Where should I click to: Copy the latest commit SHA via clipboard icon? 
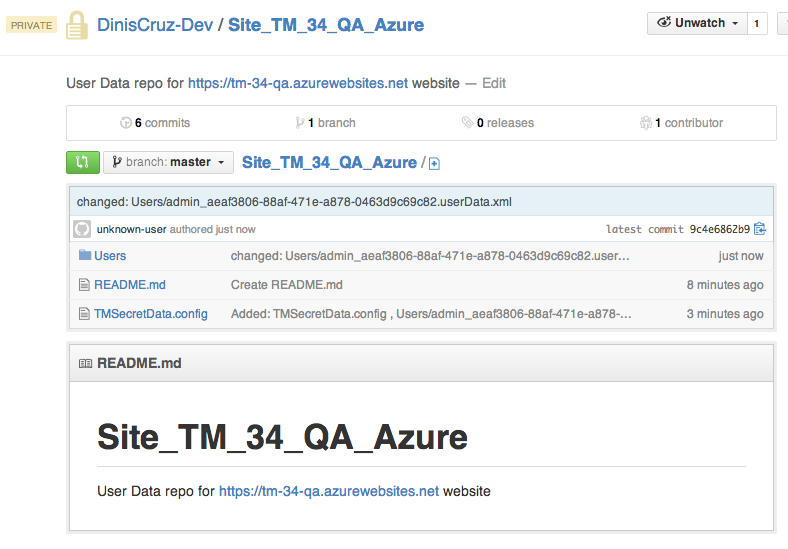[x=760, y=229]
